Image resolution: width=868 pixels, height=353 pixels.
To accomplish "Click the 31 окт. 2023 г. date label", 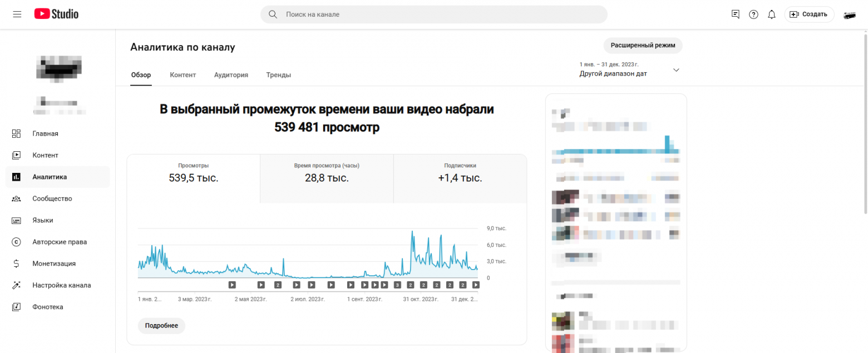I will [421, 299].
